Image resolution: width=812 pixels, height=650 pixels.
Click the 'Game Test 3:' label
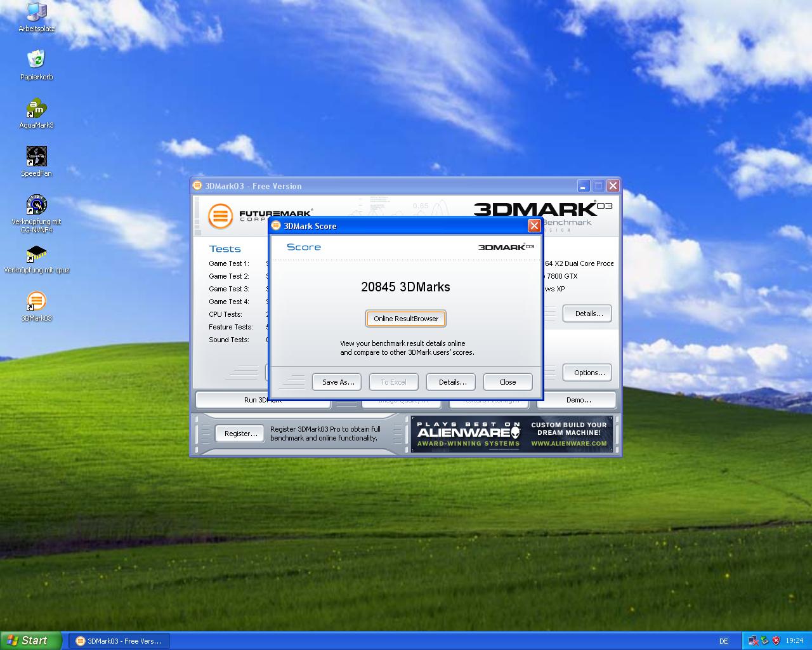click(x=229, y=289)
